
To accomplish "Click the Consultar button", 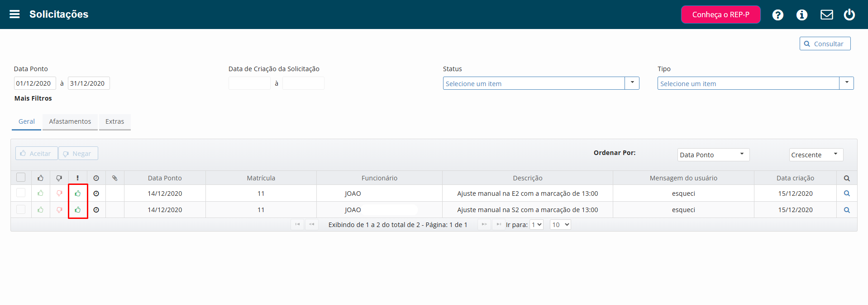I will coord(825,44).
